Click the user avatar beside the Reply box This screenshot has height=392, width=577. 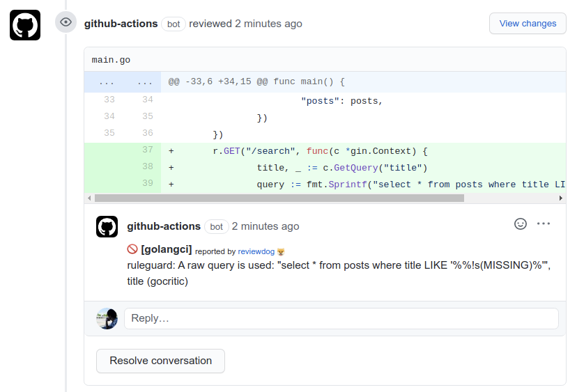tap(107, 318)
